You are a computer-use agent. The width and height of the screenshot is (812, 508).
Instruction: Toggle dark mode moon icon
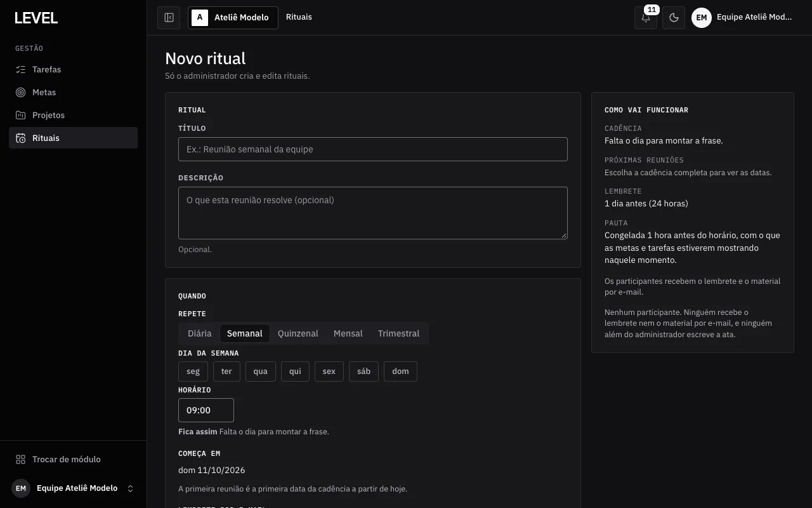click(x=674, y=18)
